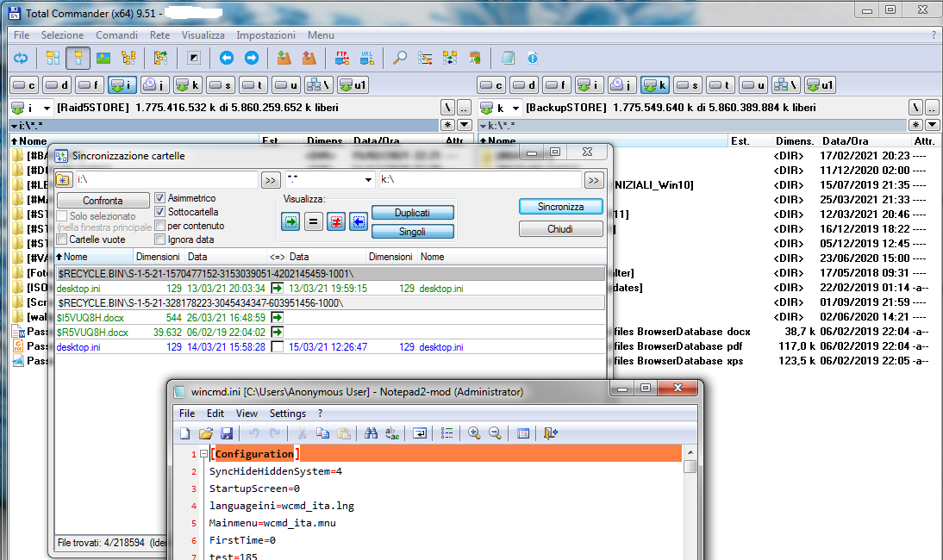
Task: Click the multi-rename tool toolbar icon
Action: (x=425, y=59)
